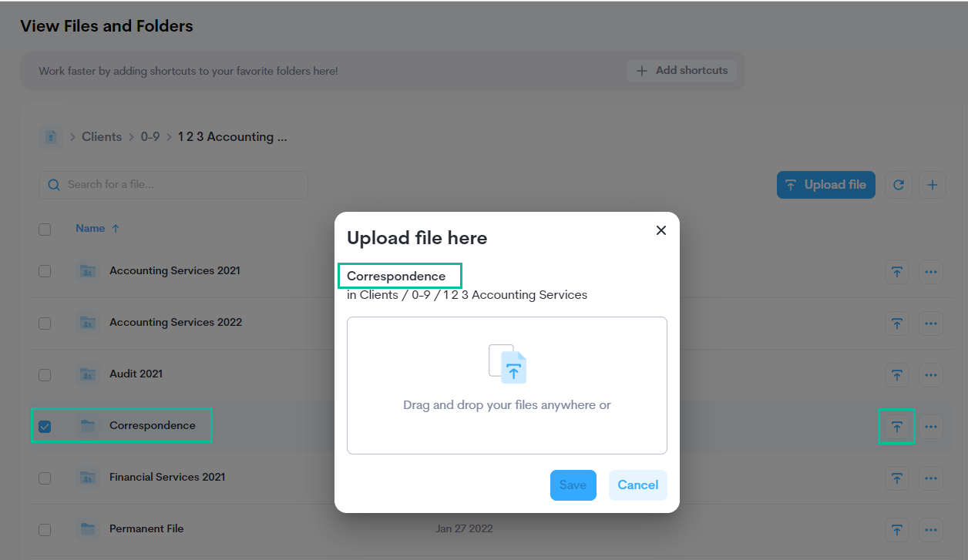Click the plus icon to add new item
The height and width of the screenshot is (560, 968).
point(933,185)
